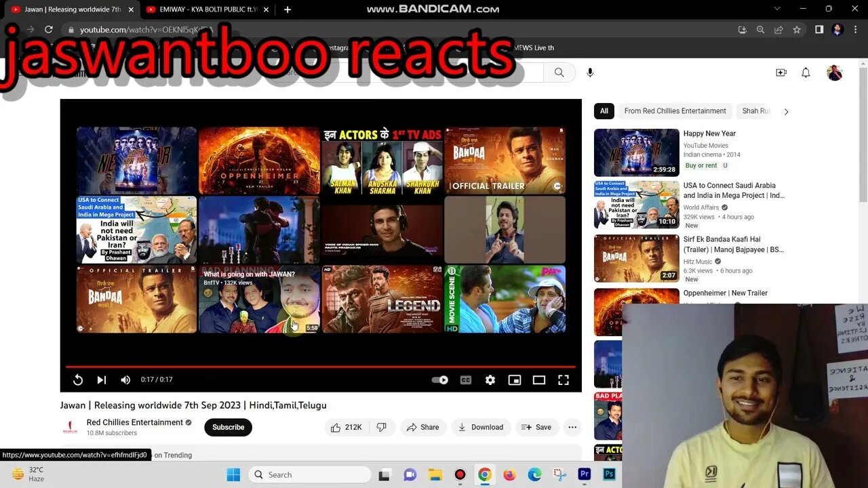This screenshot has width=868, height=488.
Task: Toggle Chrome side panel
Action: [819, 30]
